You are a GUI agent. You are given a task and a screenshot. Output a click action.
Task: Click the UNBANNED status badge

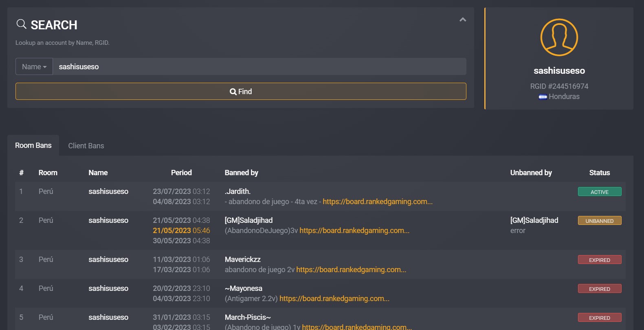pyautogui.click(x=600, y=221)
